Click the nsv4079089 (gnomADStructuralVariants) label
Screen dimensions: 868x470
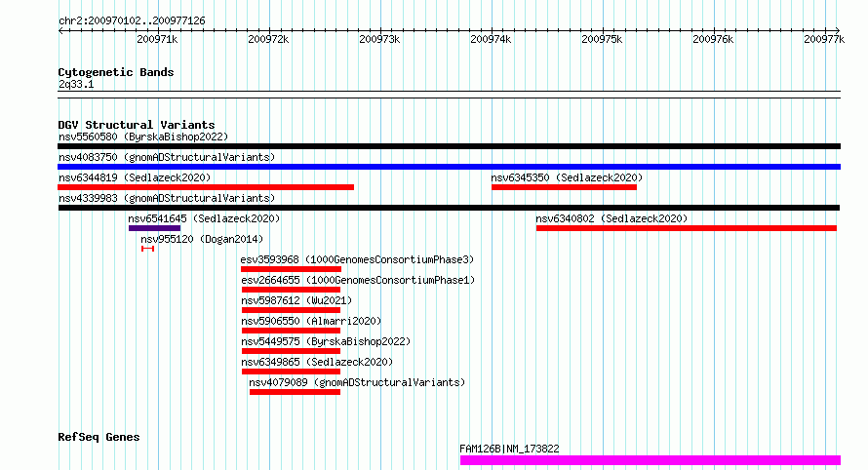click(357, 382)
